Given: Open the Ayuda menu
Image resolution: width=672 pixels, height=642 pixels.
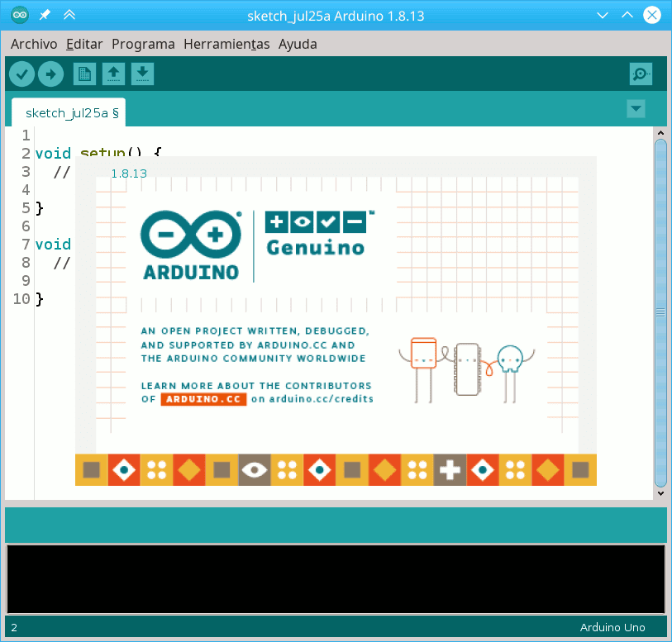Looking at the screenshot, I should (x=298, y=44).
